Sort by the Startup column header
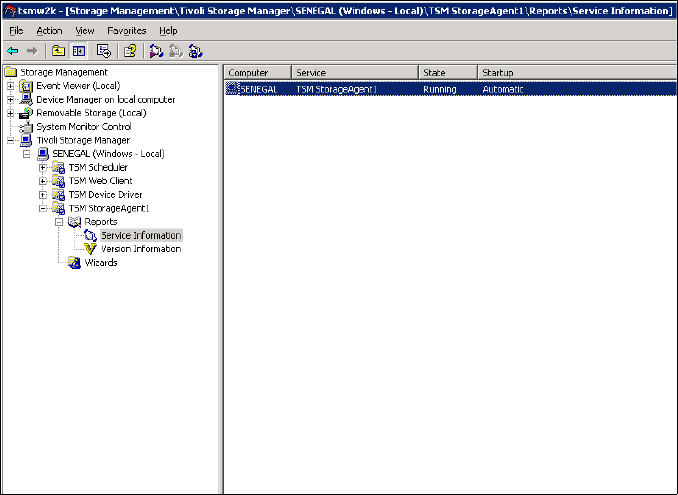Image resolution: width=678 pixels, height=495 pixels. [x=577, y=72]
